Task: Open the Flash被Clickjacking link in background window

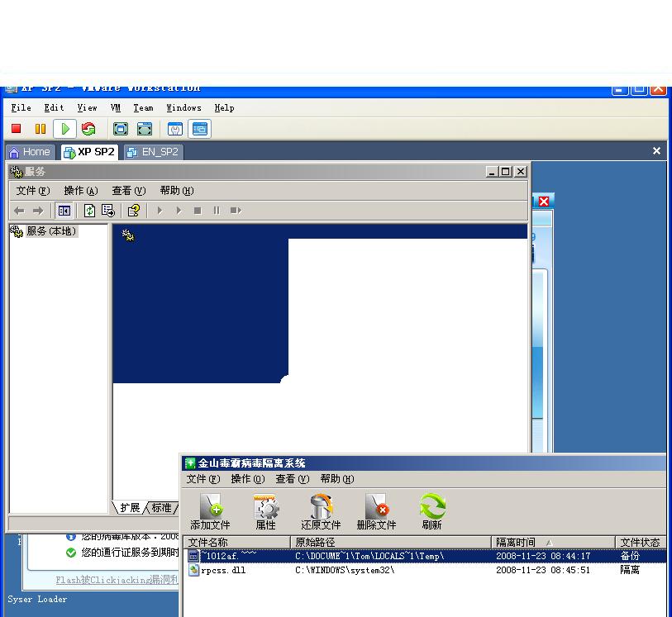Action: tap(117, 580)
